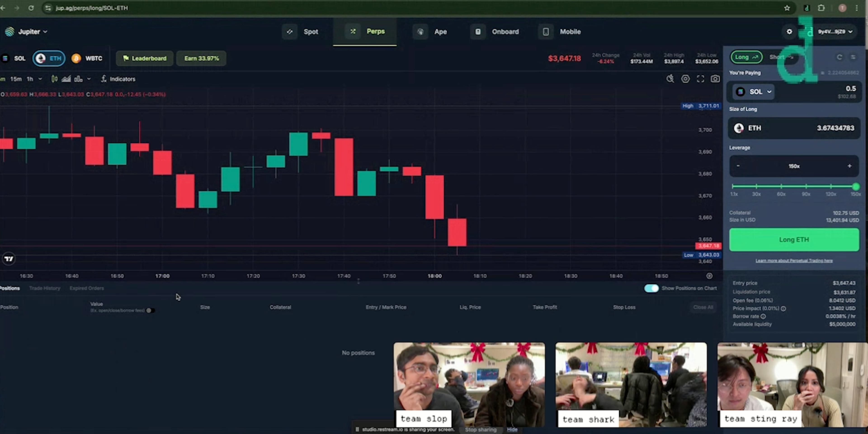Expand the chart type dropdown
Viewport: 868px width, 434px height.
[x=89, y=79]
